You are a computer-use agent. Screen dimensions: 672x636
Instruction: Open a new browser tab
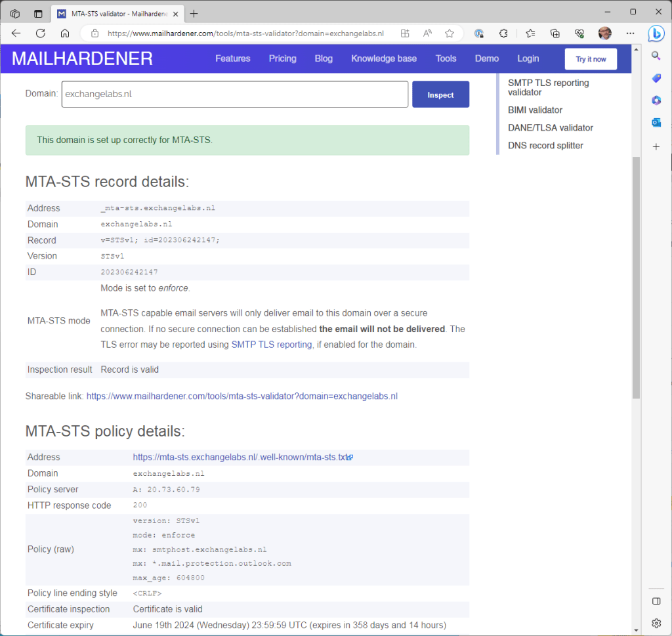[x=194, y=13]
